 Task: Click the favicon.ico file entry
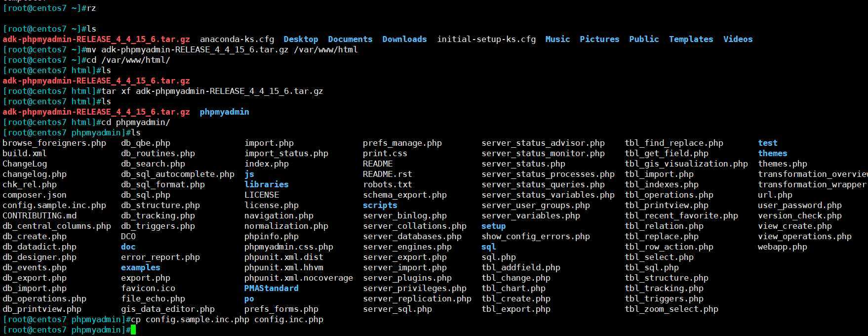[148, 288]
